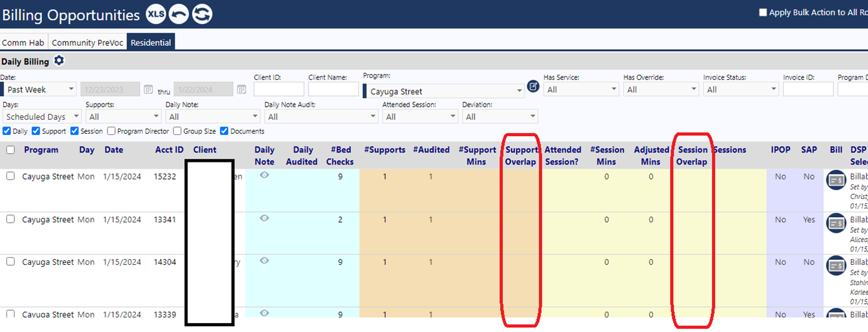Click the start date field 12/23/2023

[110, 89]
